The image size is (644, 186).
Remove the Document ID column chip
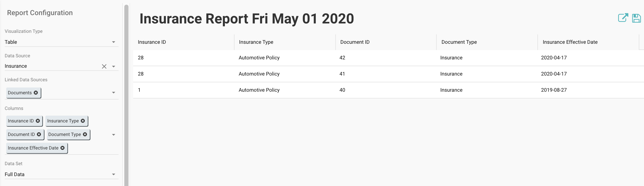[39, 134]
